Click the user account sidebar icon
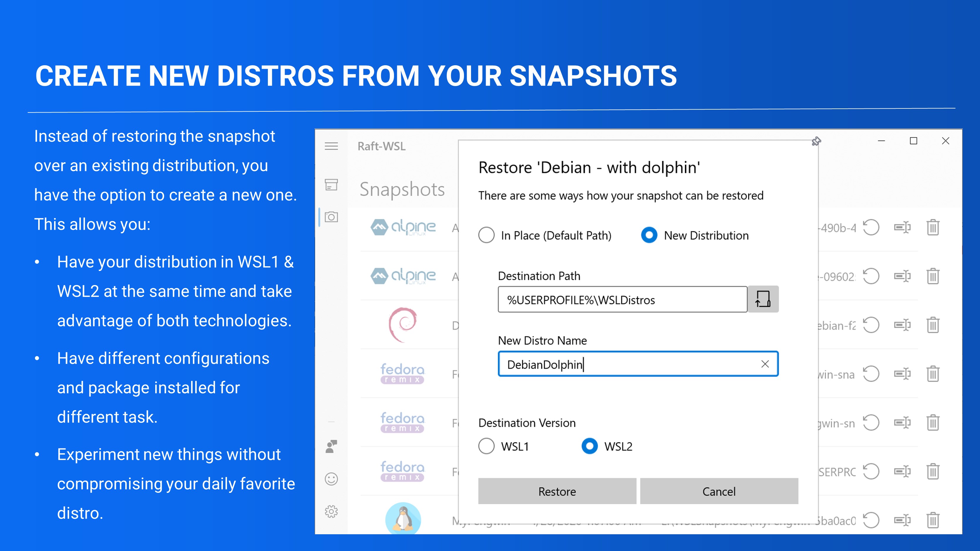 tap(331, 447)
